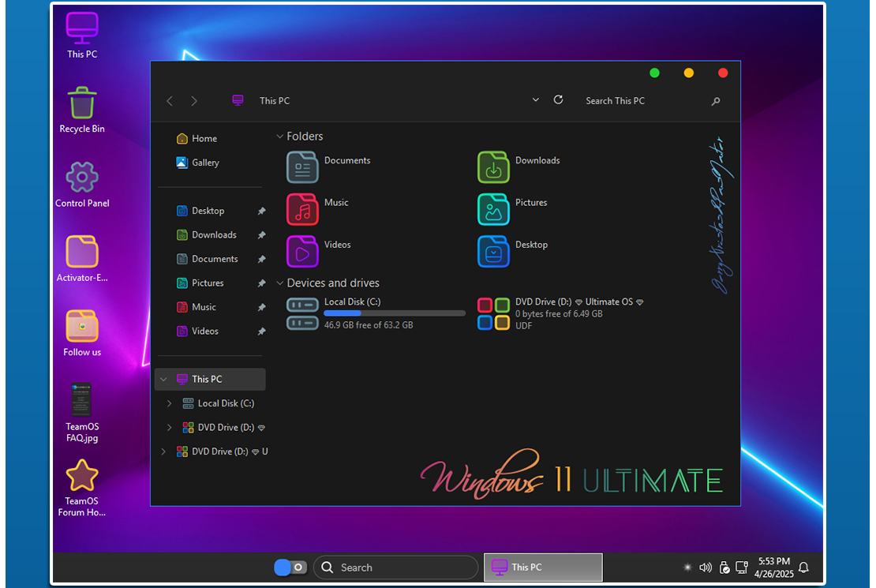Select the Local Disk (C:) drive
876x588 pixels.
point(302,313)
